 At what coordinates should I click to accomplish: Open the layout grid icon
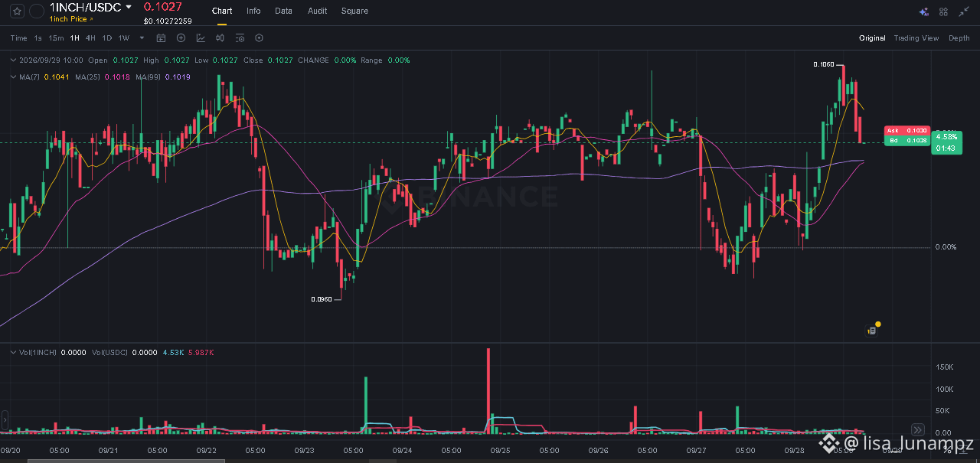click(943, 11)
